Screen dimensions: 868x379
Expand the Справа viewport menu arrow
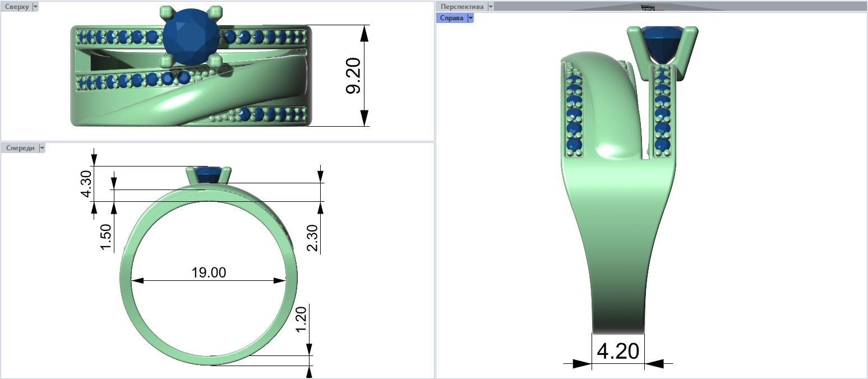[470, 18]
